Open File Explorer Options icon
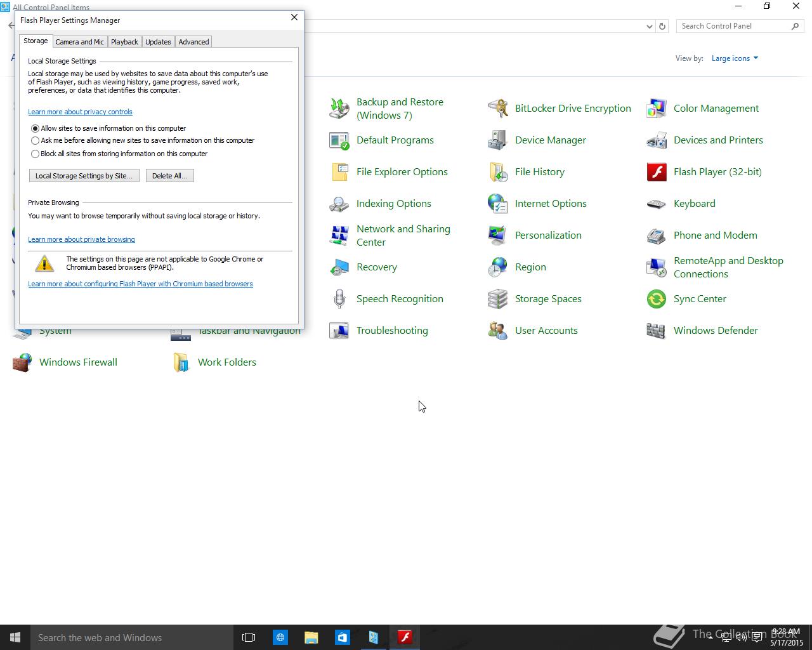Screen dimensions: 812x650 coord(339,172)
